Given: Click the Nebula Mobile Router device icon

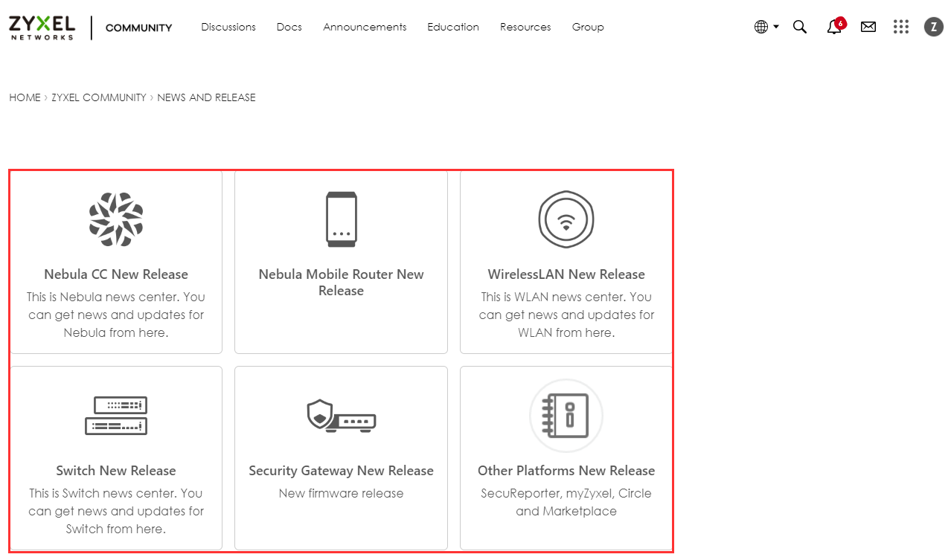Looking at the screenshot, I should pos(341,219).
